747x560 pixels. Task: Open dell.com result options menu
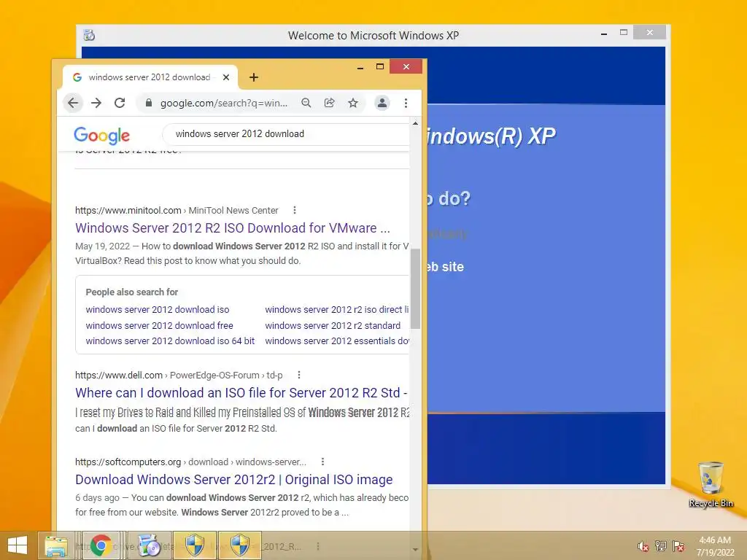(298, 375)
